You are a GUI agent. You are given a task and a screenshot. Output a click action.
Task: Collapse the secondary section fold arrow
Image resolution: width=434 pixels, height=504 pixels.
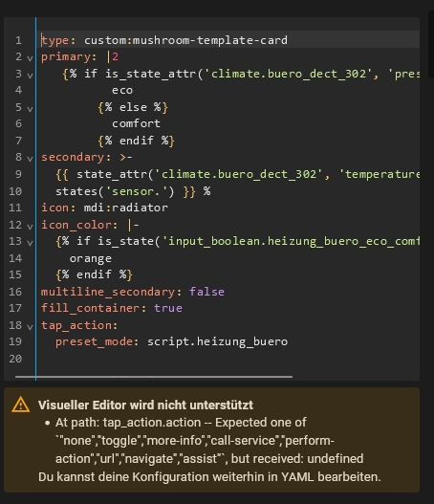30,159
